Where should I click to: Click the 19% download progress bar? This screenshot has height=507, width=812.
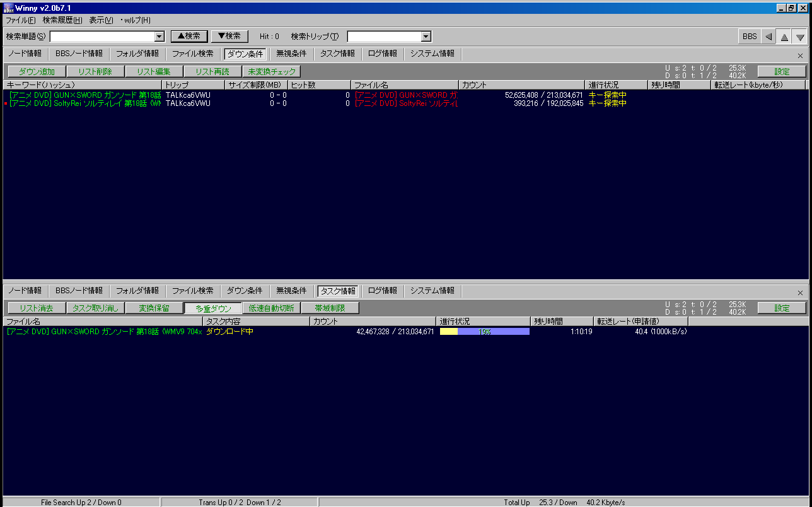click(484, 332)
